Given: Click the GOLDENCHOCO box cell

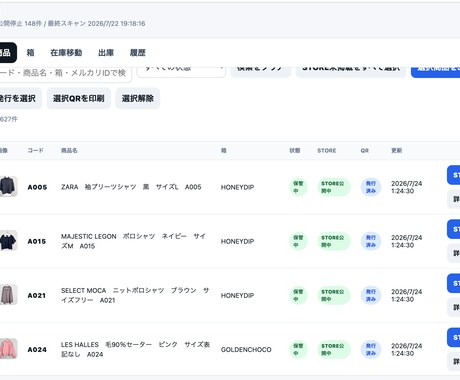Looking at the screenshot, I should 246,349.
